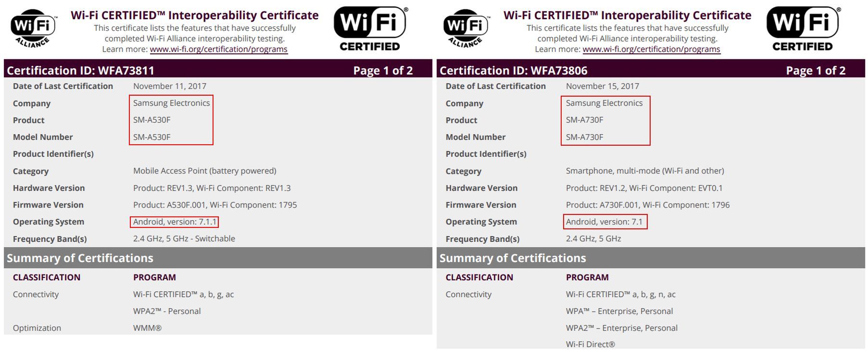The image size is (868, 351).
Task: Click the right certificate title heading
Action: (x=628, y=15)
